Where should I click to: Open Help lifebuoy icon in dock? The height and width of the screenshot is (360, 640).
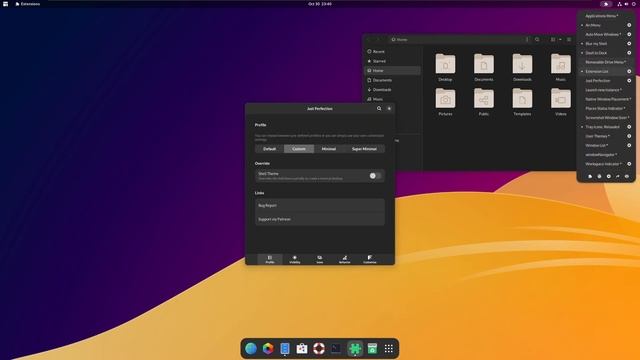319,349
